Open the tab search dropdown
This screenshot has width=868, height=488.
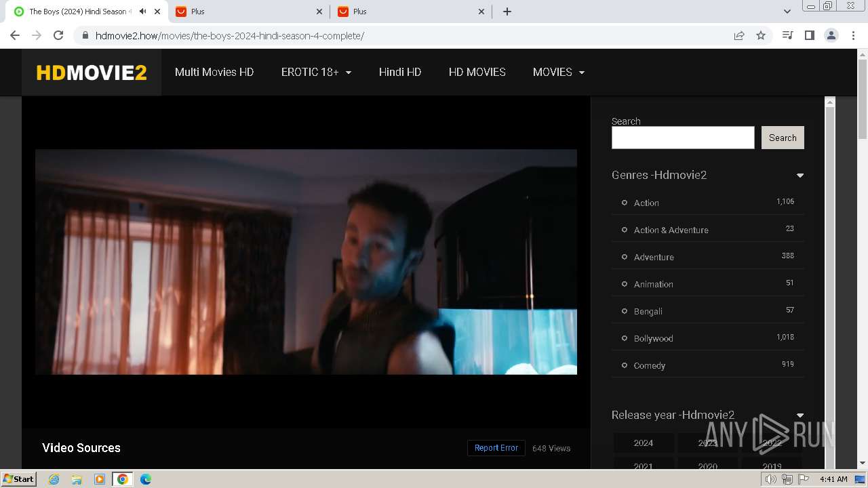787,12
